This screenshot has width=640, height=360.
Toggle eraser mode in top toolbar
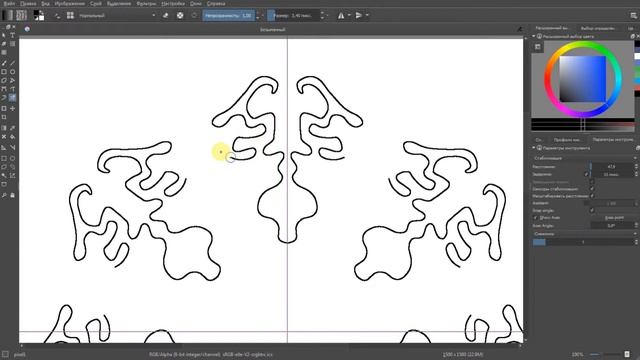[x=165, y=16]
